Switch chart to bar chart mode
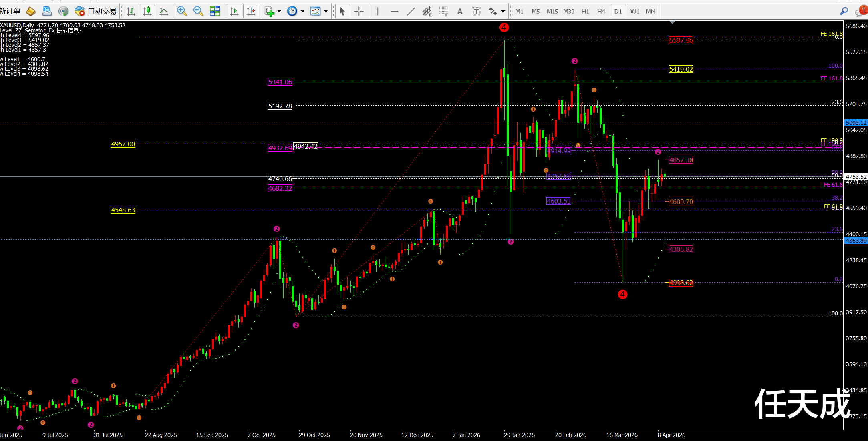The width and height of the screenshot is (868, 441). pos(131,11)
